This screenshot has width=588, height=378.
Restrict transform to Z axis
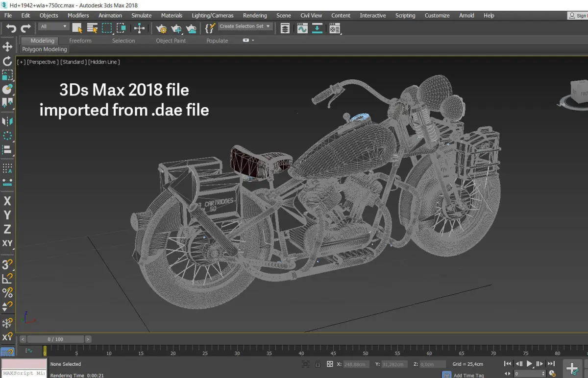click(x=7, y=229)
